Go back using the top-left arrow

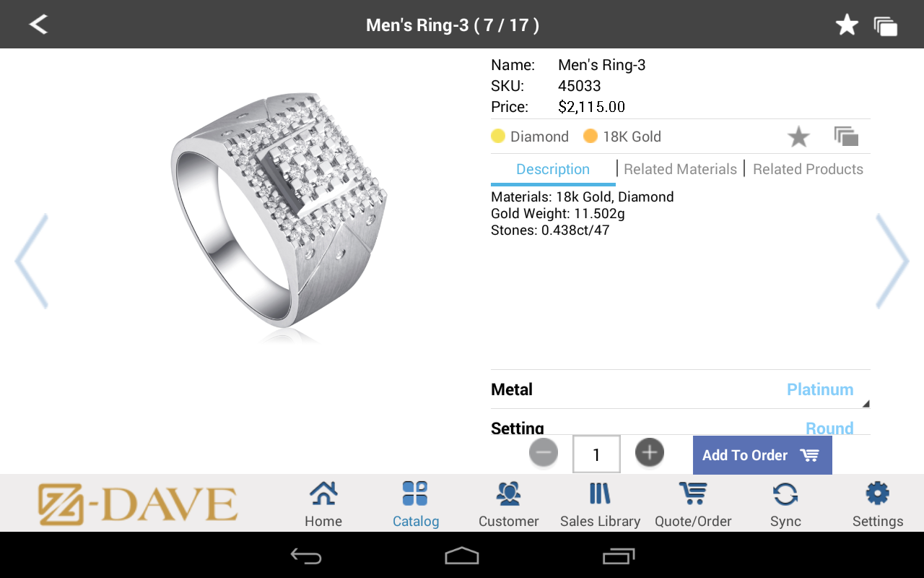38,25
